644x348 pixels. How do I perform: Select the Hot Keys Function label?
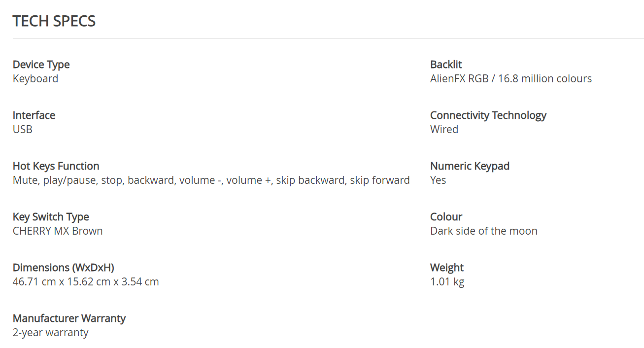(x=56, y=166)
